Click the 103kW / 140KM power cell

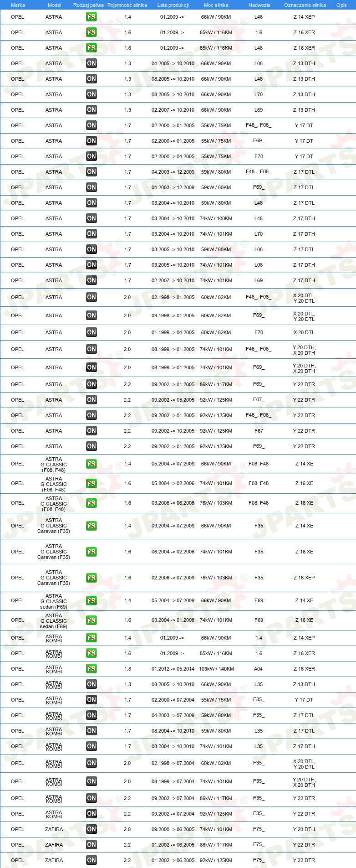(x=217, y=669)
